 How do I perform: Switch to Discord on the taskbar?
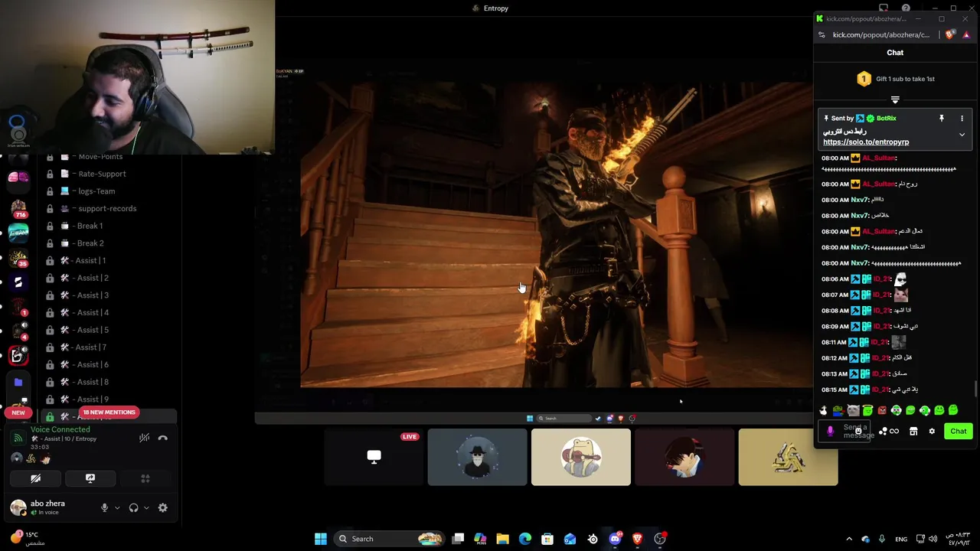tap(615, 539)
